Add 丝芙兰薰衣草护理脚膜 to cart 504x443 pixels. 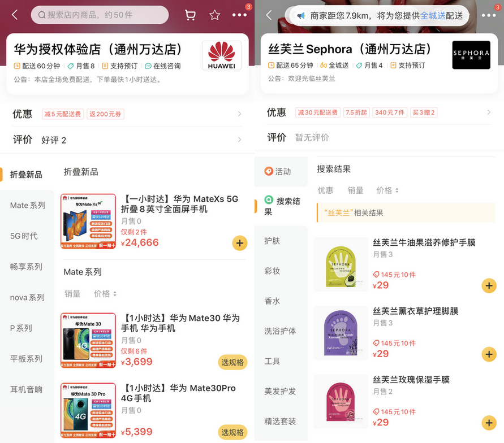[x=489, y=354]
